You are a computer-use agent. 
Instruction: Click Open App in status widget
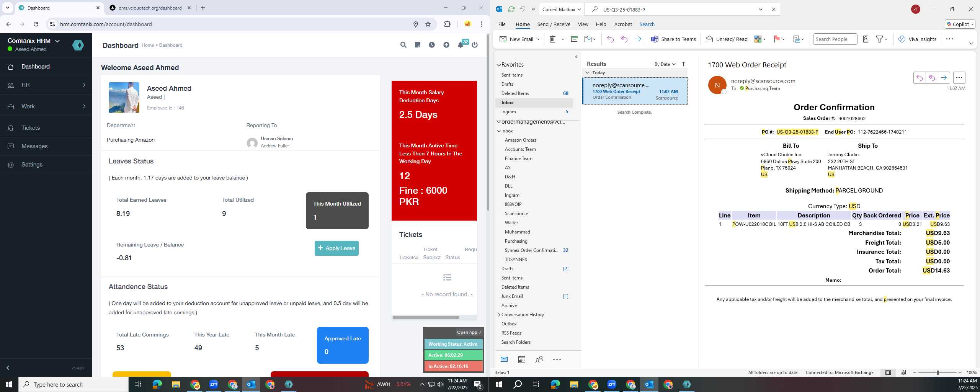[x=469, y=332]
